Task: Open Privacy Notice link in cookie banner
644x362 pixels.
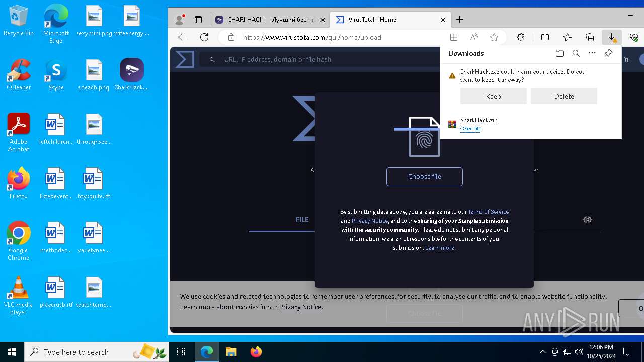Action: pyautogui.click(x=300, y=307)
